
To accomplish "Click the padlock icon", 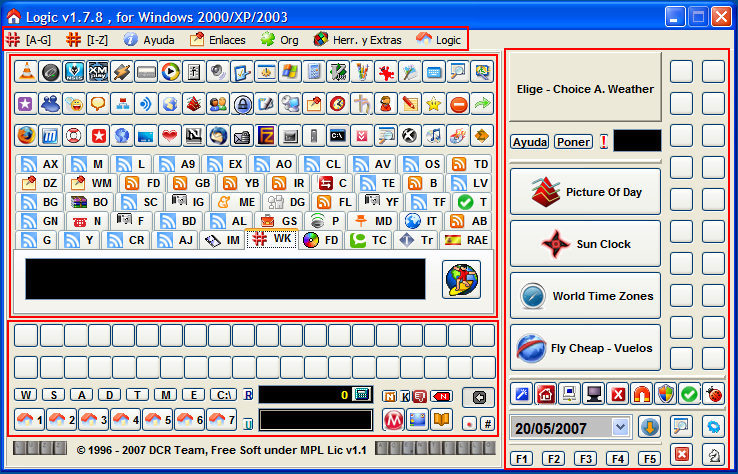I will pos(242,104).
